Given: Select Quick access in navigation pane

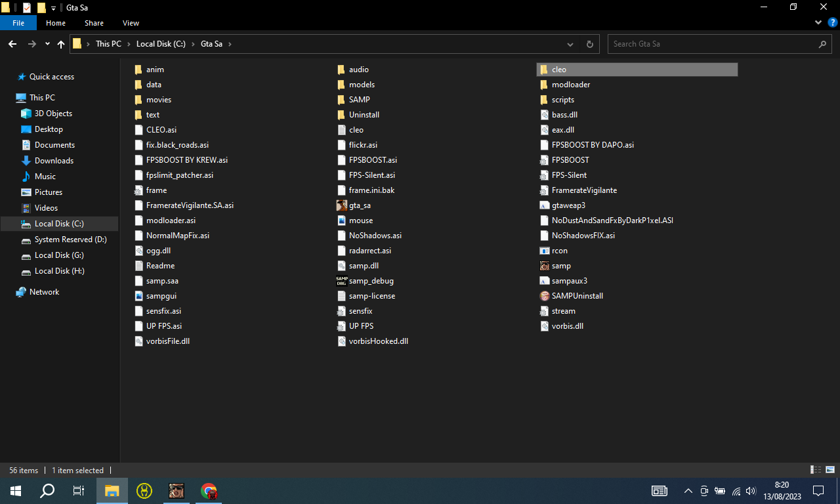Looking at the screenshot, I should pyautogui.click(x=52, y=77).
